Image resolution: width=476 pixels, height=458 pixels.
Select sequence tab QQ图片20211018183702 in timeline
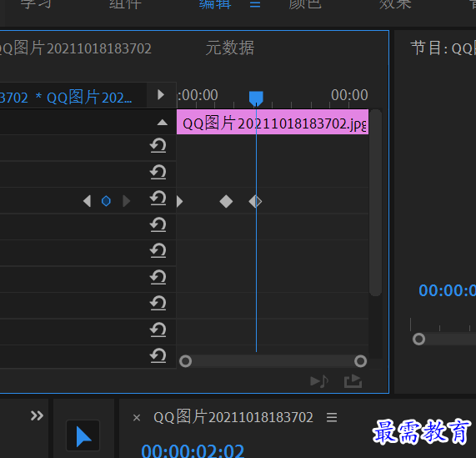pyautogui.click(x=233, y=417)
